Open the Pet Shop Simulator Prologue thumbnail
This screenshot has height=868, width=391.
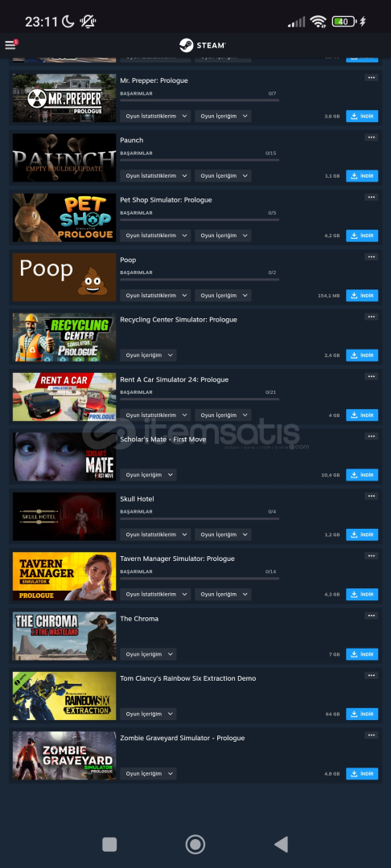pyautogui.click(x=64, y=218)
